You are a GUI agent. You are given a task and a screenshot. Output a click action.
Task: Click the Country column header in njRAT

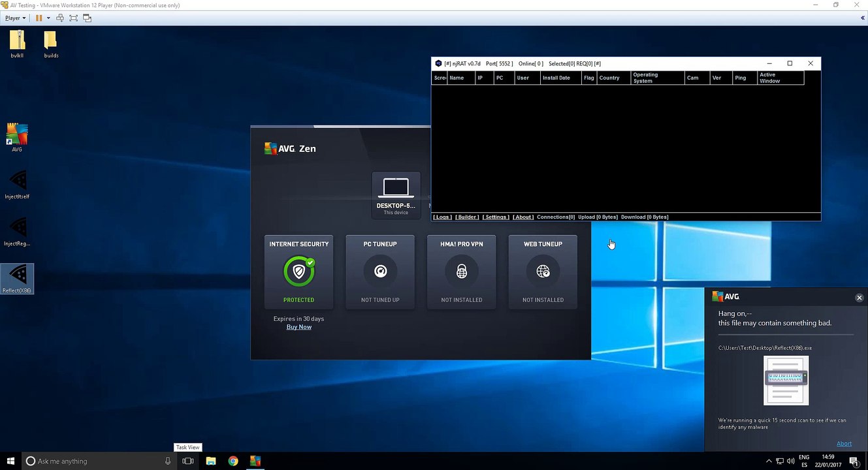[614, 78]
